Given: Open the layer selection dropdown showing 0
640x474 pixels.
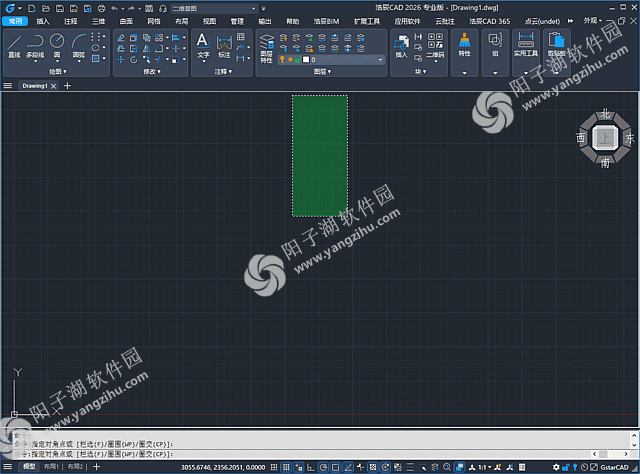Looking at the screenshot, I should tap(331, 60).
